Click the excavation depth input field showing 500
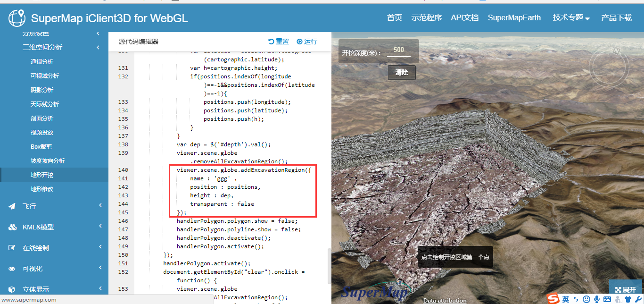Viewport: 644px width, 304px height. coord(399,51)
